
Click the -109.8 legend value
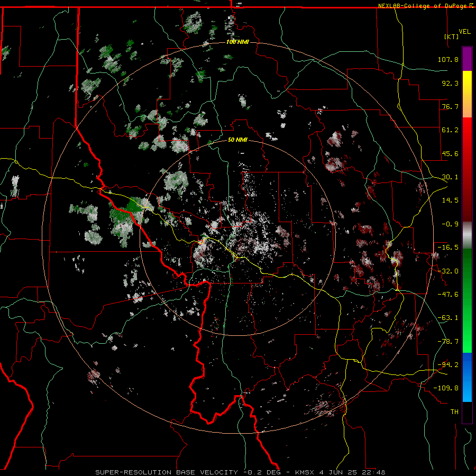446,388
